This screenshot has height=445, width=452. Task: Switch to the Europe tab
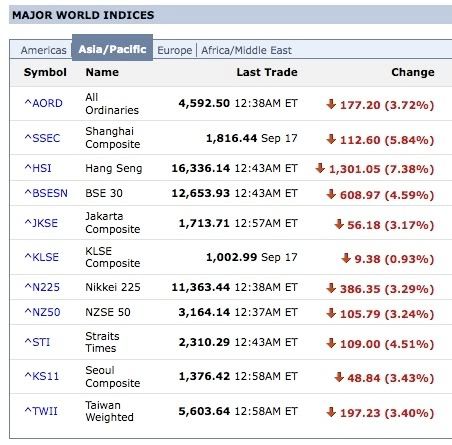[x=175, y=50]
